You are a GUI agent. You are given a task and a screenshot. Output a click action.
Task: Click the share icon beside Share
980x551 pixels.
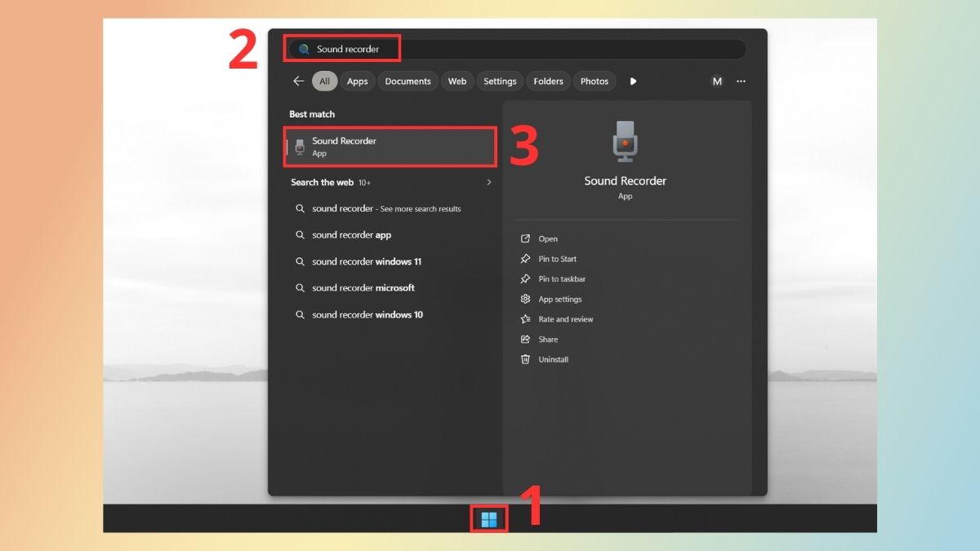pos(525,340)
